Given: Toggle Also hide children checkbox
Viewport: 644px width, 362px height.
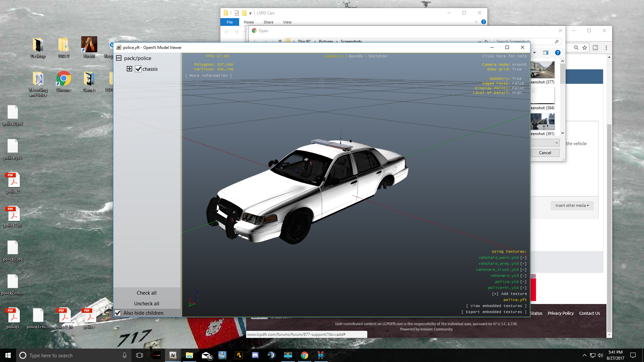Looking at the screenshot, I should [x=118, y=313].
